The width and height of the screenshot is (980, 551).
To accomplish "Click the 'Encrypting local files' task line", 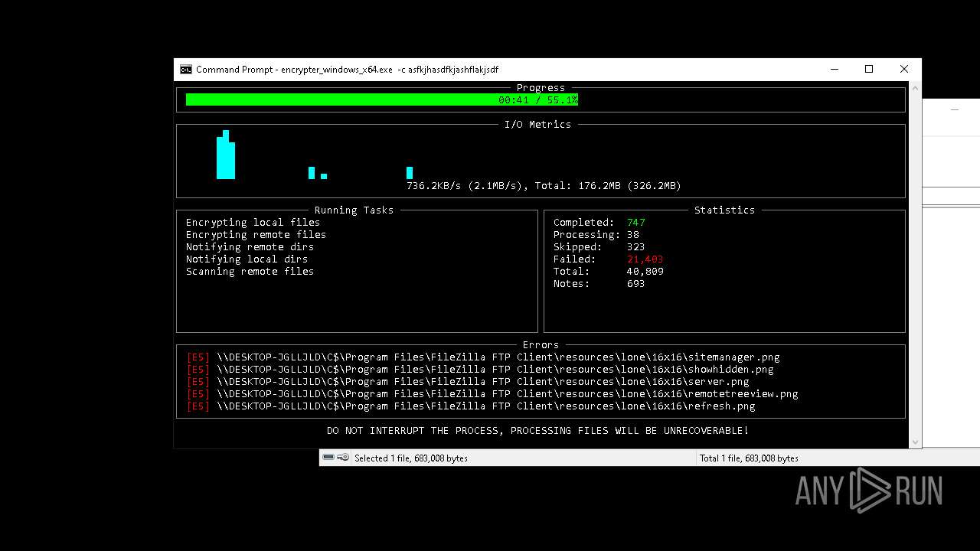I will click(253, 223).
